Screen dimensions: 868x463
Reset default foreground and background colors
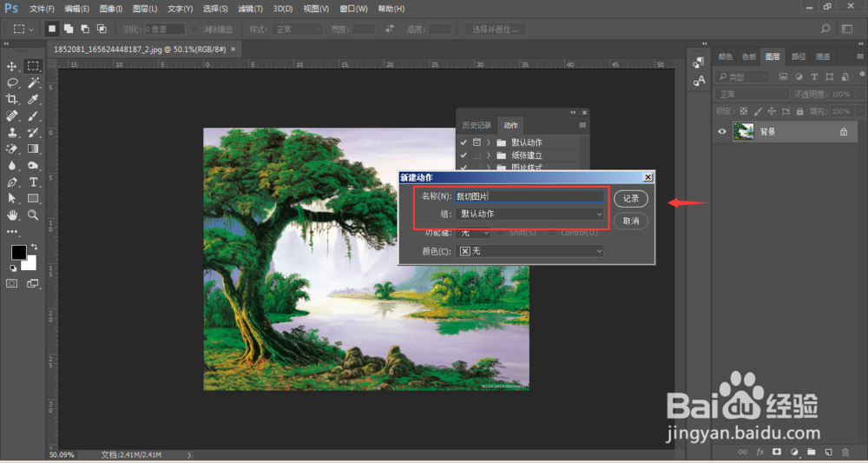pyautogui.click(x=13, y=268)
